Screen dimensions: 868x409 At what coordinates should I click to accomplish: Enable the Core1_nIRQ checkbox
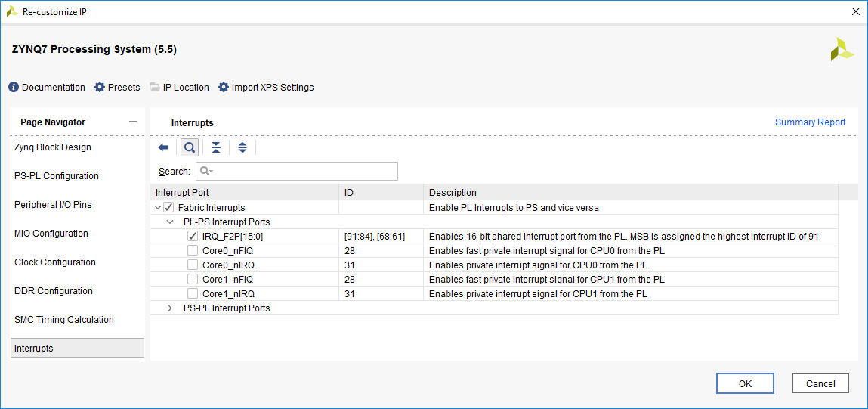193,294
